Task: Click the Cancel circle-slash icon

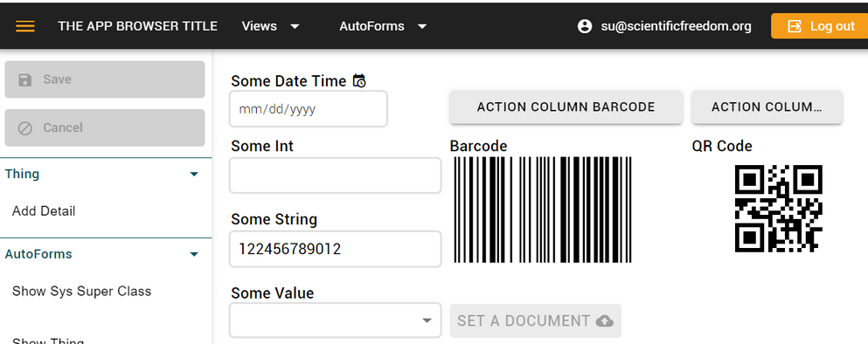Action: (x=24, y=128)
